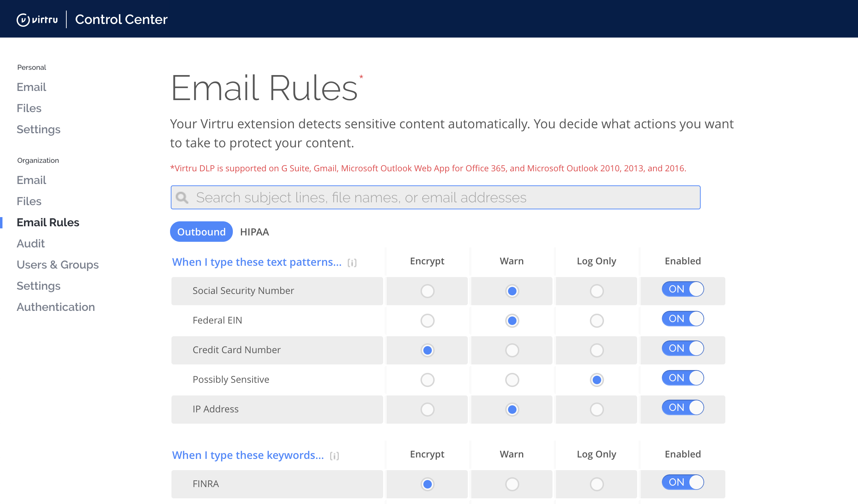Turn off Possibly Sensitive rule
Screen dimensions: 858x504
[683, 378]
